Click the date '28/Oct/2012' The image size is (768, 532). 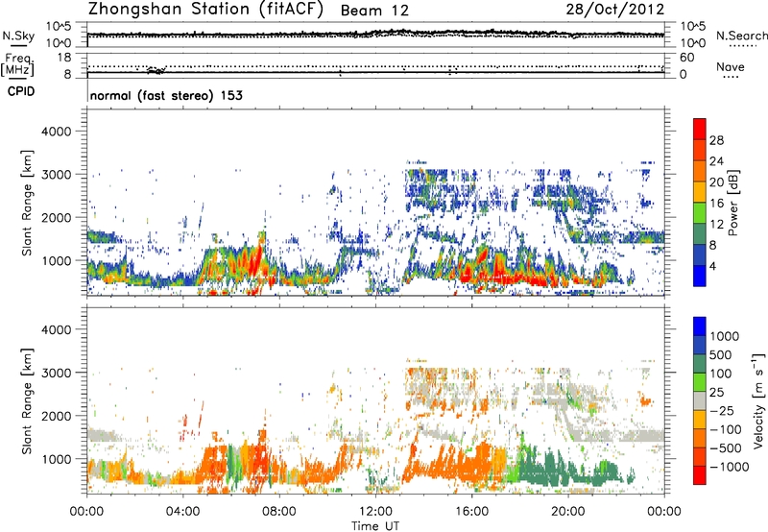[x=615, y=10]
